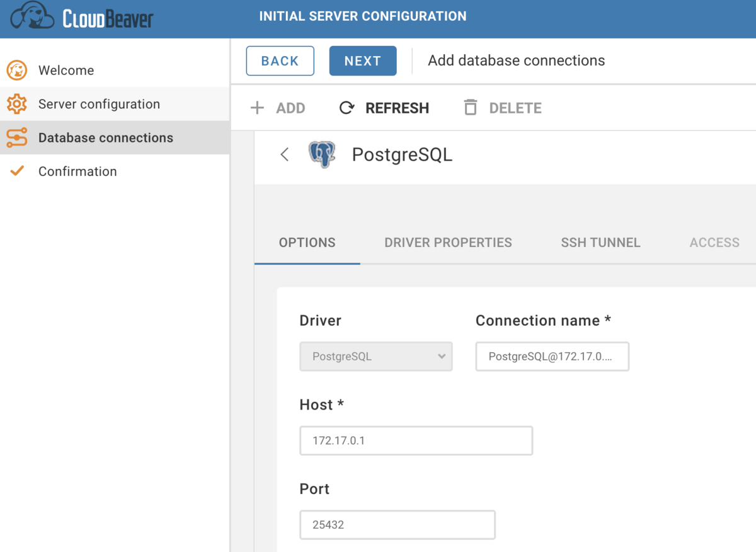Click the circular arrow Refresh icon
The width and height of the screenshot is (756, 552).
[346, 108]
